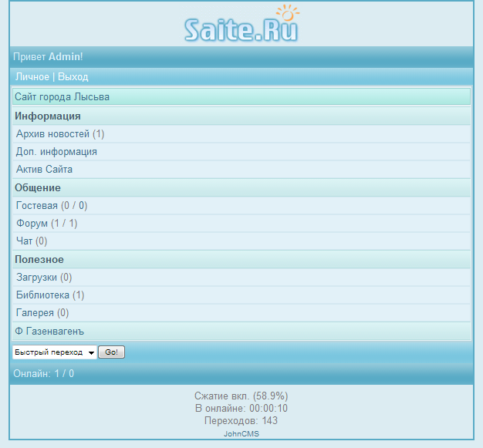This screenshot has width=483, height=448.
Task: Open Доп. информация page
Action: pos(56,152)
